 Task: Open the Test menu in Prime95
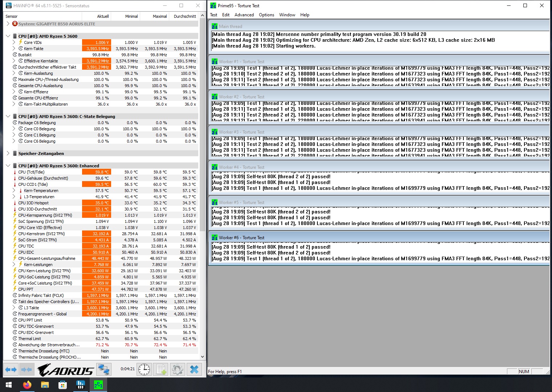214,15
